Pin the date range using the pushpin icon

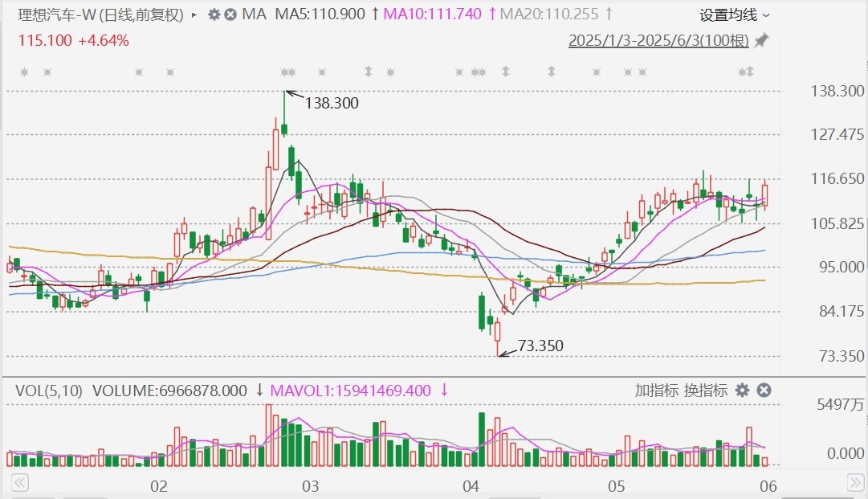(760, 40)
